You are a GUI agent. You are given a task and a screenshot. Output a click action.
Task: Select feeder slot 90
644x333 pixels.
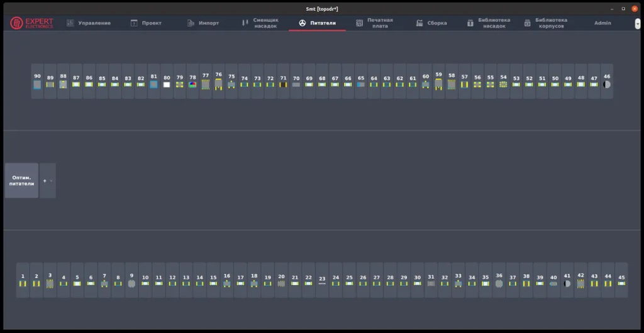click(37, 81)
